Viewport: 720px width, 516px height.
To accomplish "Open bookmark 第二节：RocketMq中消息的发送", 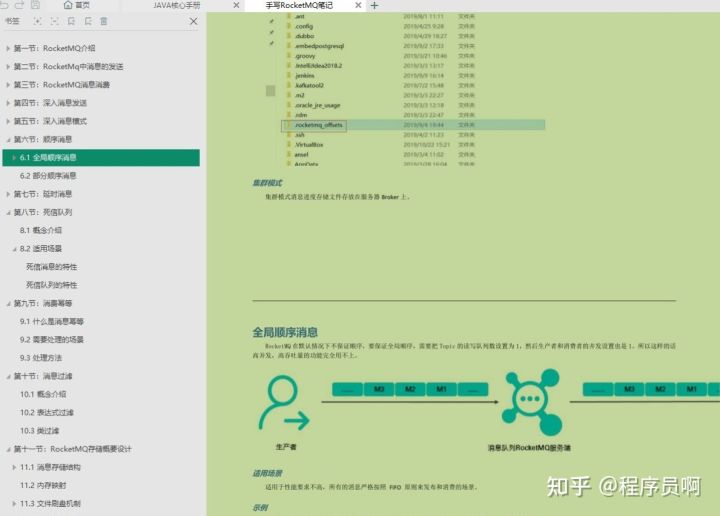I will point(68,66).
